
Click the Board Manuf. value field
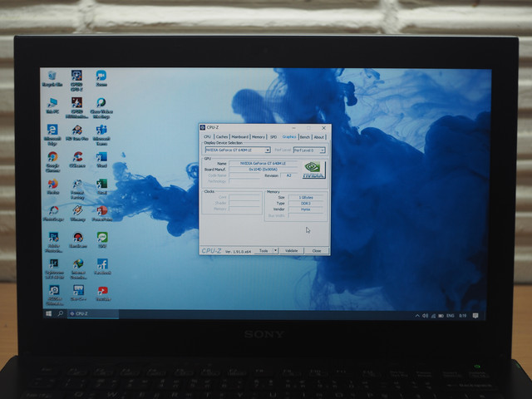tap(263, 170)
